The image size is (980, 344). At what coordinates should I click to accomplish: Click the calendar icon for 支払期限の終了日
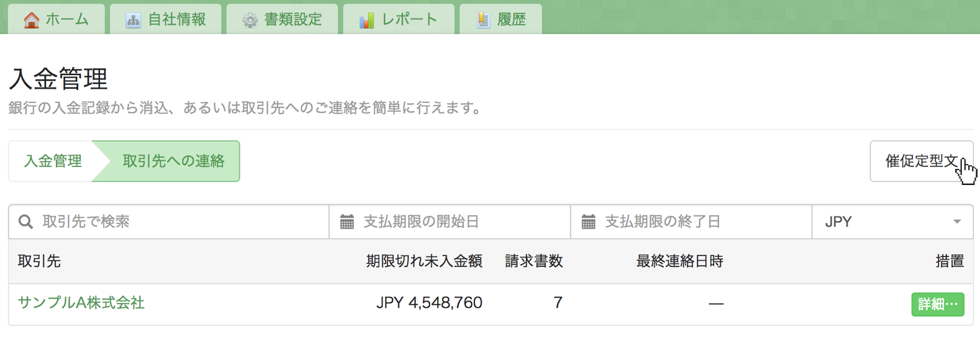(589, 222)
